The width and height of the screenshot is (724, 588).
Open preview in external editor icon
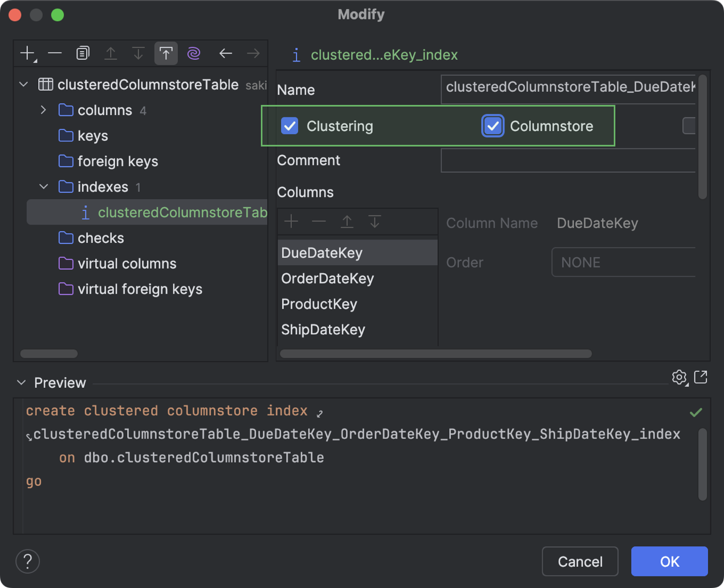(x=701, y=377)
